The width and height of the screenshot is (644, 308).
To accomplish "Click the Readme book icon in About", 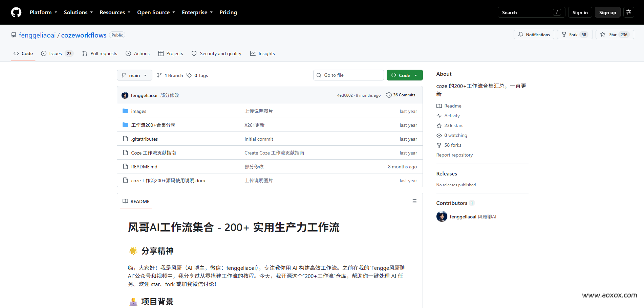I will coord(439,106).
